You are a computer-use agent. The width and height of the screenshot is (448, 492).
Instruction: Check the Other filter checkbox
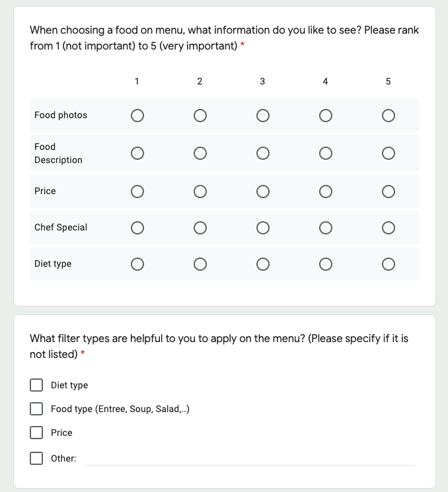[x=36, y=458]
